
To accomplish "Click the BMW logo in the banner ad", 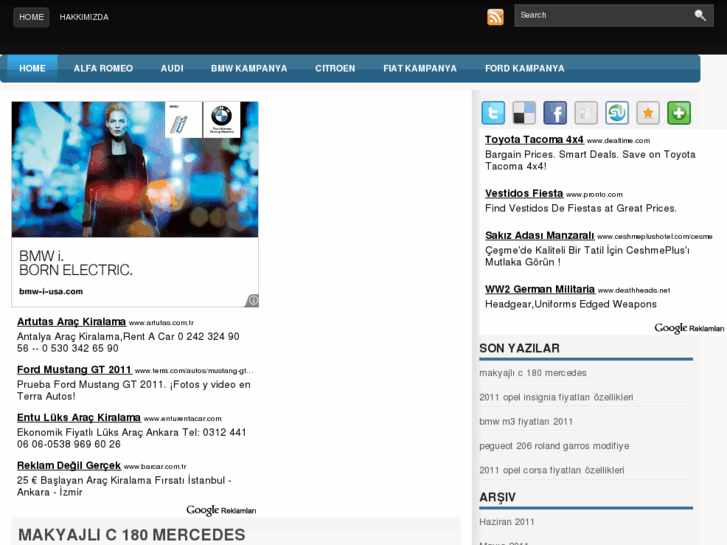I will (222, 119).
